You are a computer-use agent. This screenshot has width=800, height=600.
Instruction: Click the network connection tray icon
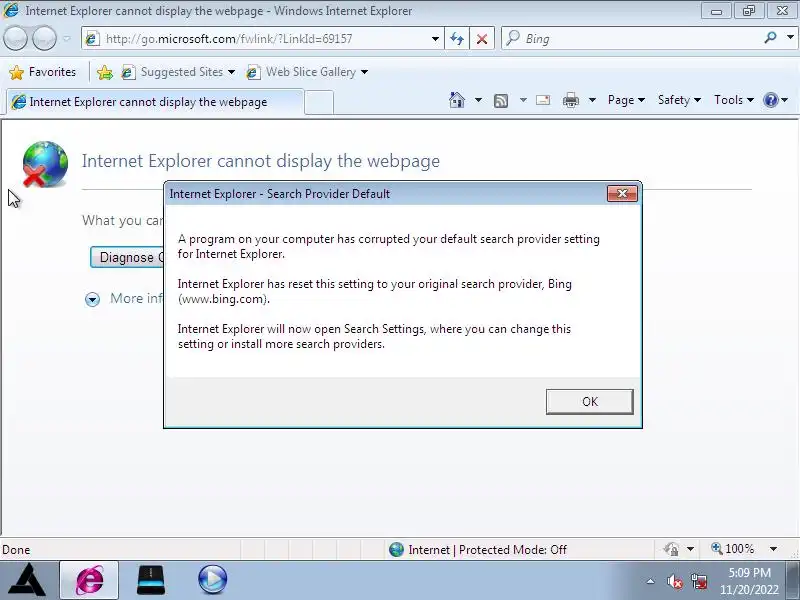tap(699, 581)
